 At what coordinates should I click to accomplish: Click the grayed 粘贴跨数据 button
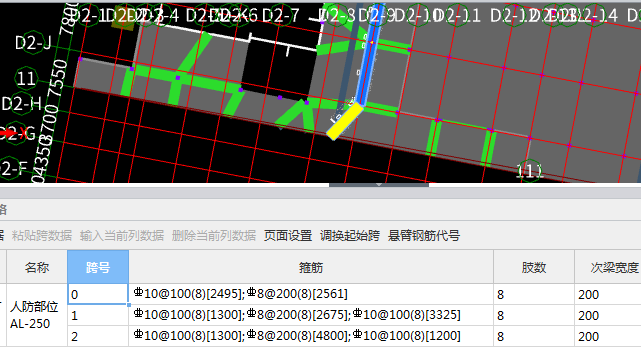coord(42,235)
